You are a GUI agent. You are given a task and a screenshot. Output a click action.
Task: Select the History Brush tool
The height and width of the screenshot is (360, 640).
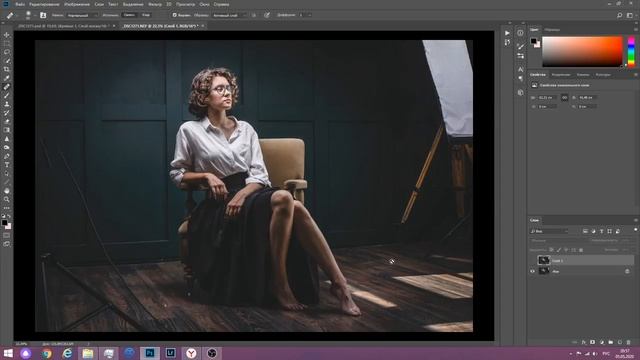point(7,113)
